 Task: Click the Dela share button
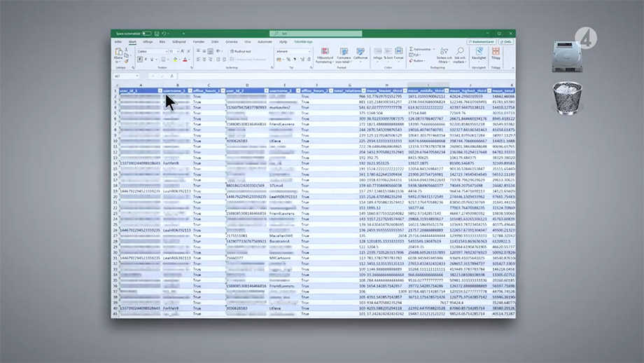506,41
